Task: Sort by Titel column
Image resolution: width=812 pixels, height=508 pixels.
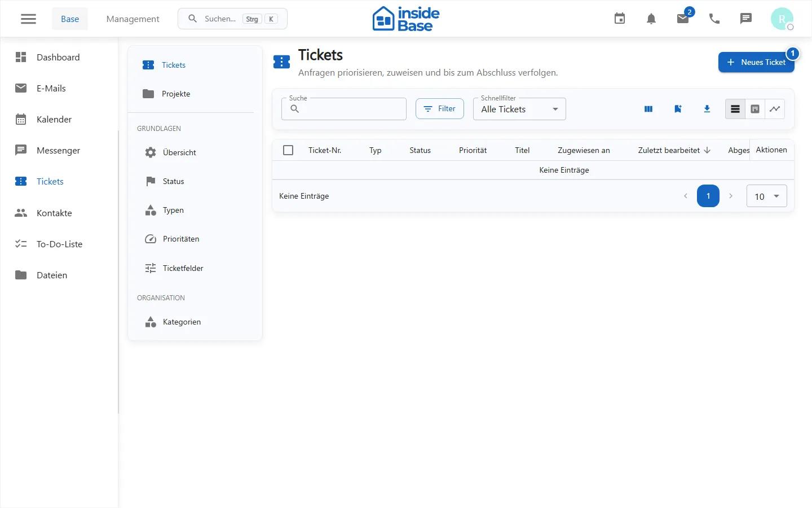Action: click(x=522, y=150)
